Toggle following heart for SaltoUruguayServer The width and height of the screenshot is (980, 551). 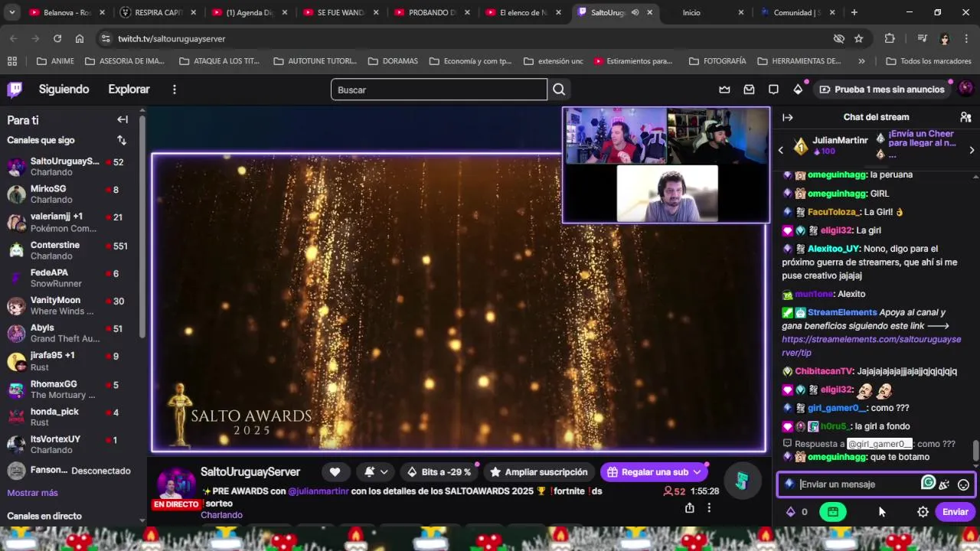[335, 472]
